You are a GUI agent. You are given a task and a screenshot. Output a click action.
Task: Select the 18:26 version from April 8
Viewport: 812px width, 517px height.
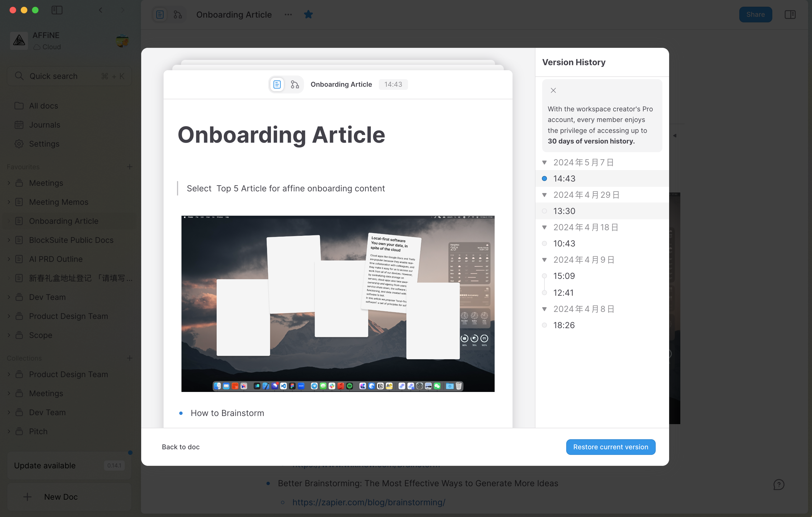[x=564, y=325]
